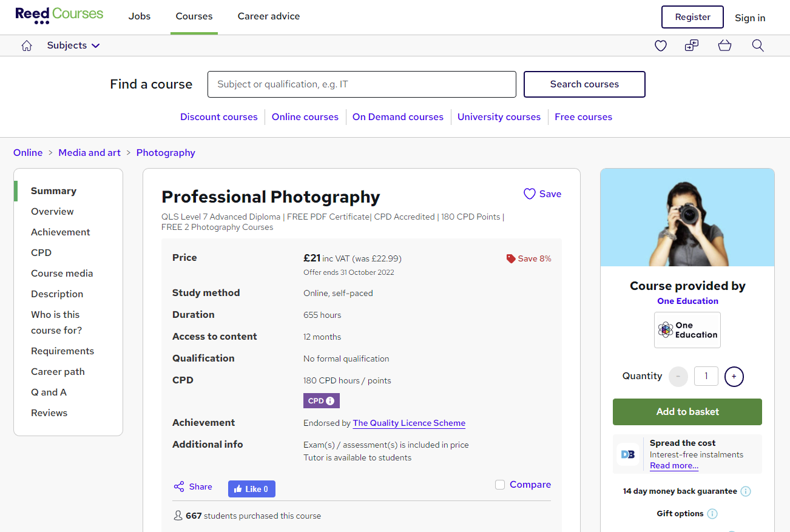This screenshot has width=790, height=532.
Task: Expand the Subjects dropdown
Action: click(x=73, y=45)
